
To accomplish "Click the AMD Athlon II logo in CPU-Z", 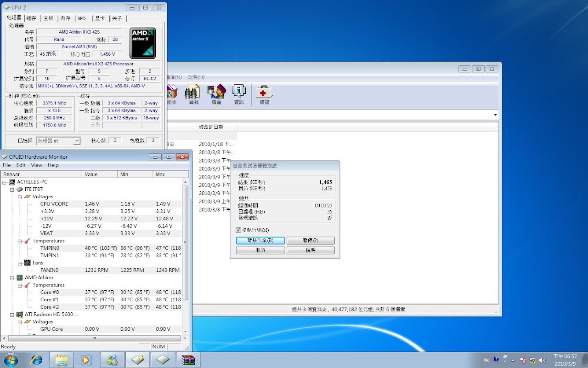I will click(143, 43).
